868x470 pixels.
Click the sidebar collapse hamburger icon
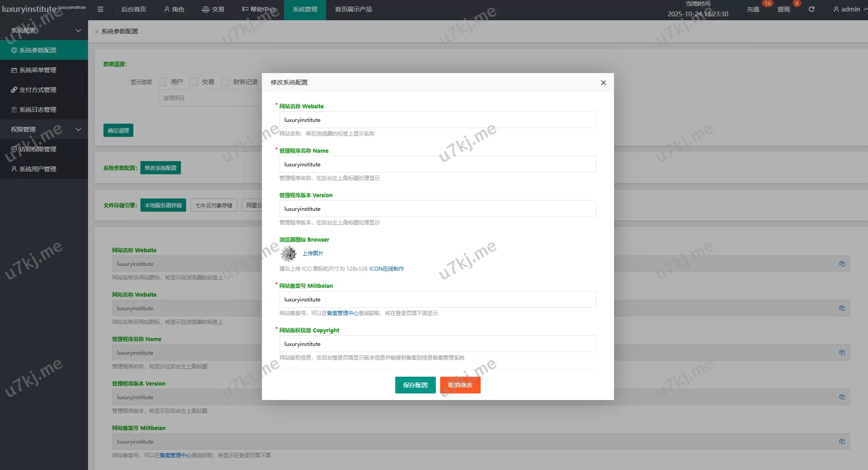point(100,9)
